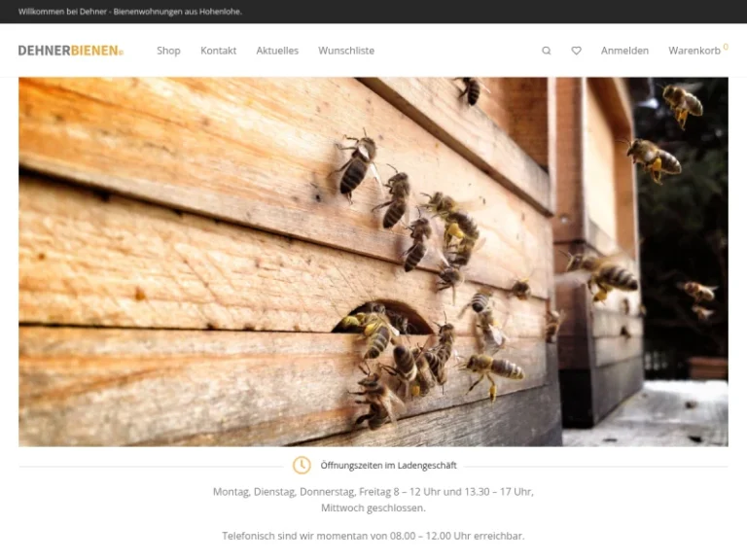This screenshot has width=747, height=560.
Task: Go to the Kontakt page
Action: 218,51
